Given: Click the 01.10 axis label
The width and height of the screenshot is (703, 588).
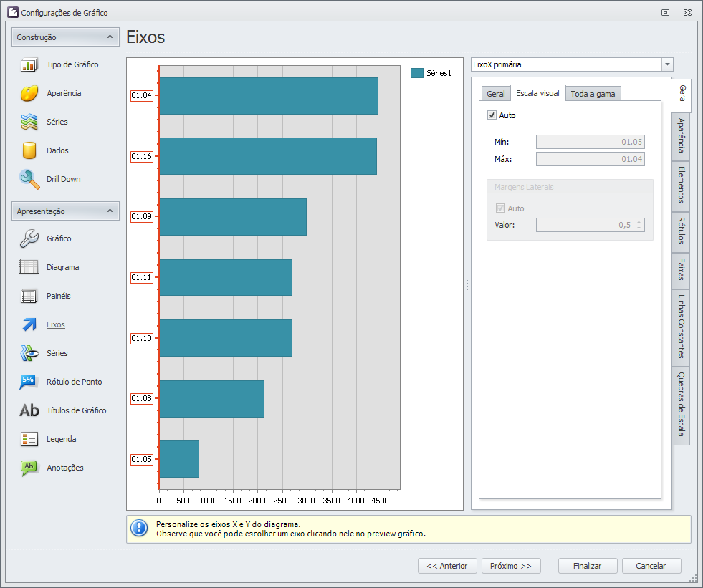Looking at the screenshot, I should click(x=142, y=338).
